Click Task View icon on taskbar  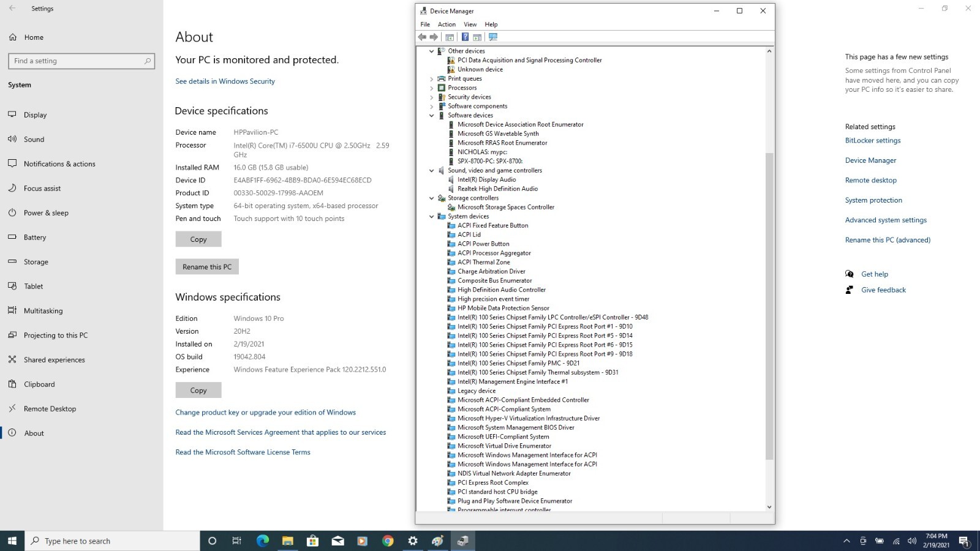point(237,541)
